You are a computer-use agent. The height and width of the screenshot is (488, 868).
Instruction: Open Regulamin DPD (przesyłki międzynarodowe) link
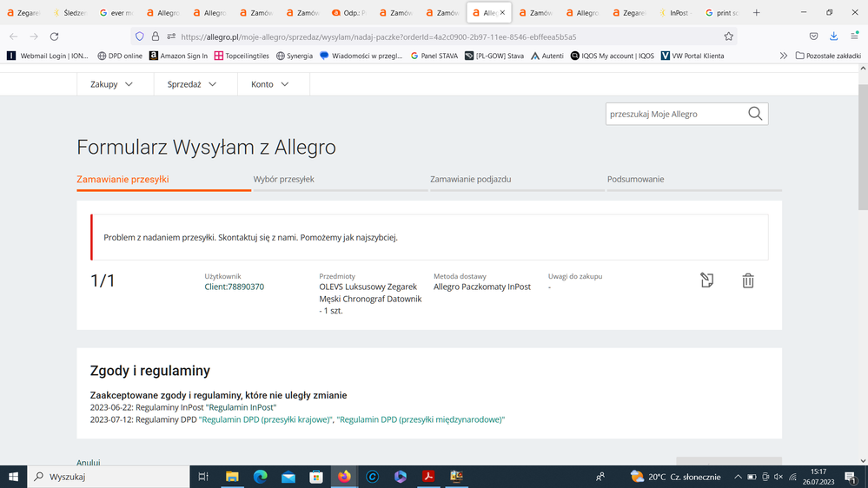coord(421,419)
